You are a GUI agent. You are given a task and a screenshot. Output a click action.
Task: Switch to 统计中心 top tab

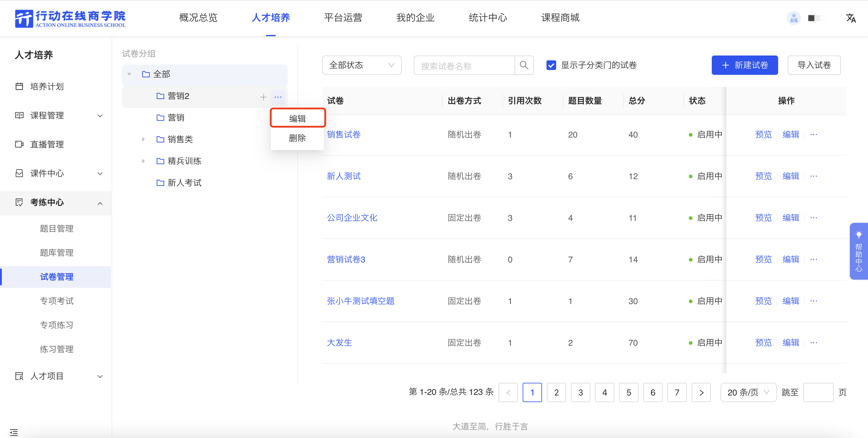coord(488,18)
